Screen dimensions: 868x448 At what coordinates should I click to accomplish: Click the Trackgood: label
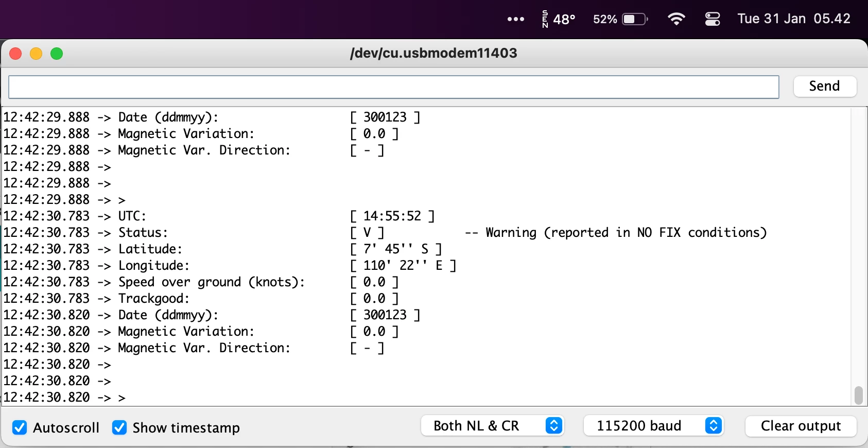[x=154, y=299]
